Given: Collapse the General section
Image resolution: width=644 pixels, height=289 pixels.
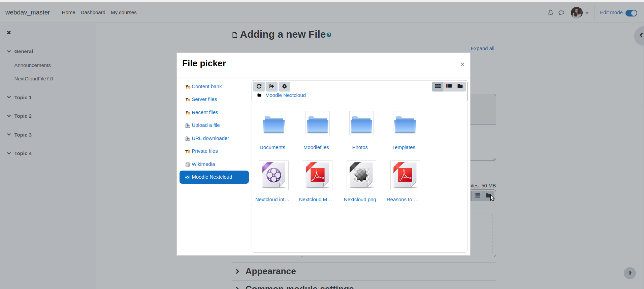Looking at the screenshot, I should (9, 51).
